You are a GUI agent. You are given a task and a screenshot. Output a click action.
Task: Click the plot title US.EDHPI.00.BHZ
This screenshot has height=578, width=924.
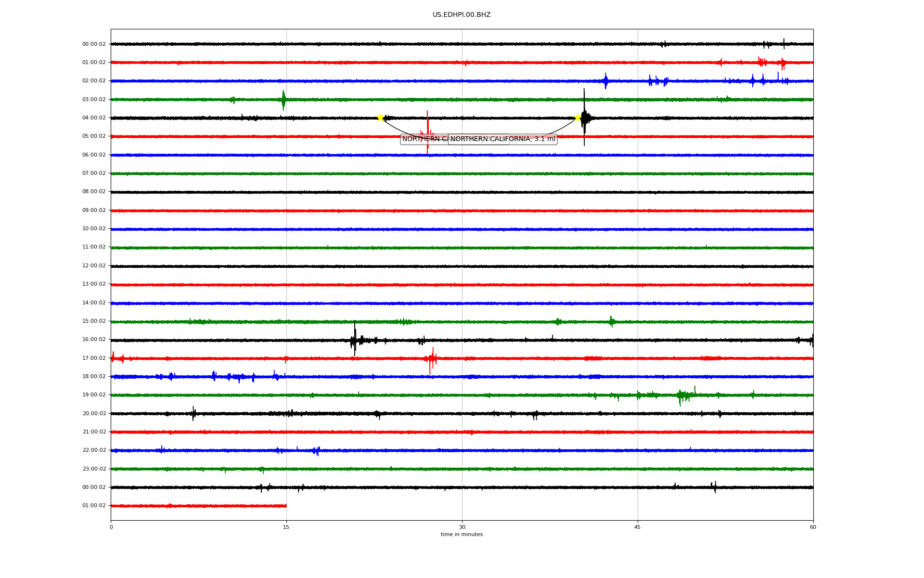[461, 15]
